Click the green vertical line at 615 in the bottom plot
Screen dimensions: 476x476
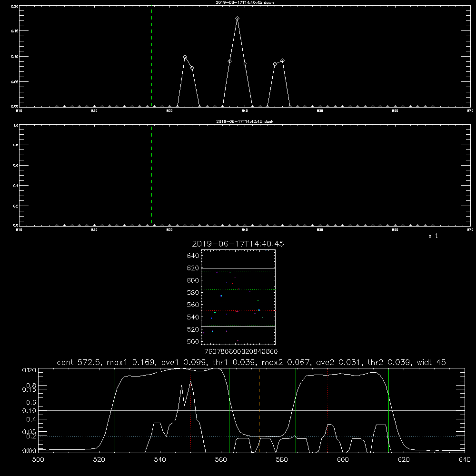pyautogui.click(x=388, y=410)
